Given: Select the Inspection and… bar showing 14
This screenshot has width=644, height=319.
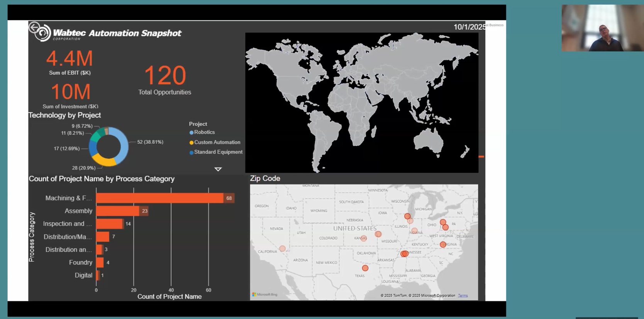Looking at the screenshot, I should pos(109,223).
